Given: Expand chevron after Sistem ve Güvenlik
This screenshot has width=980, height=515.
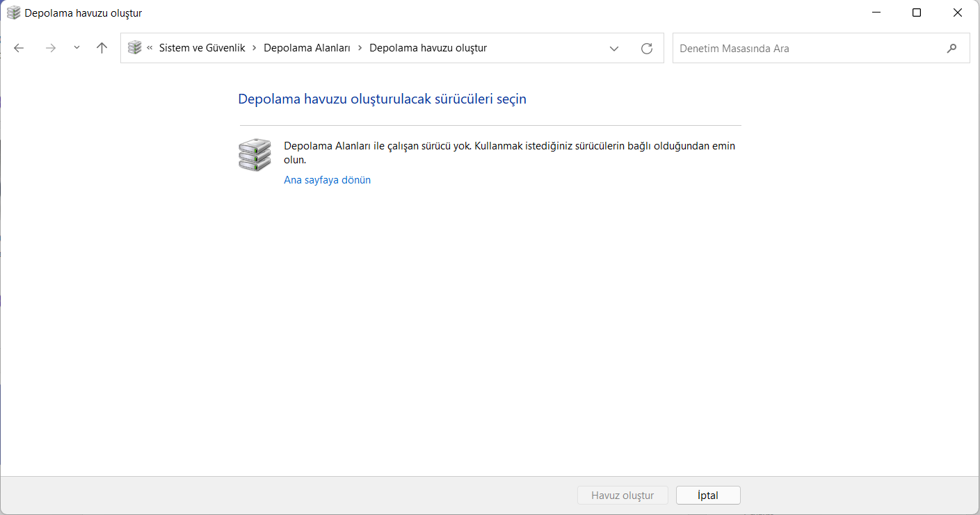Looking at the screenshot, I should pyautogui.click(x=255, y=48).
